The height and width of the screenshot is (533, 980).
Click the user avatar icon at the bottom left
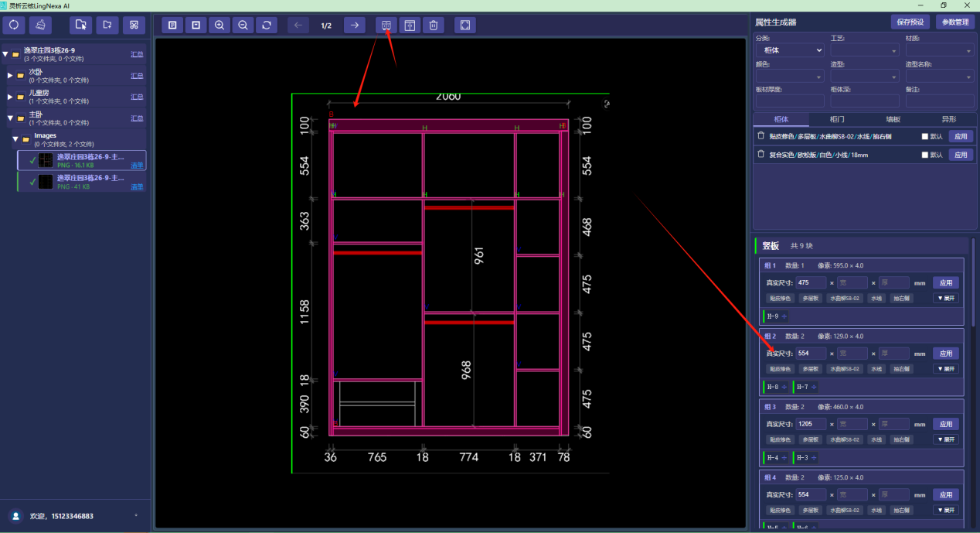15,516
